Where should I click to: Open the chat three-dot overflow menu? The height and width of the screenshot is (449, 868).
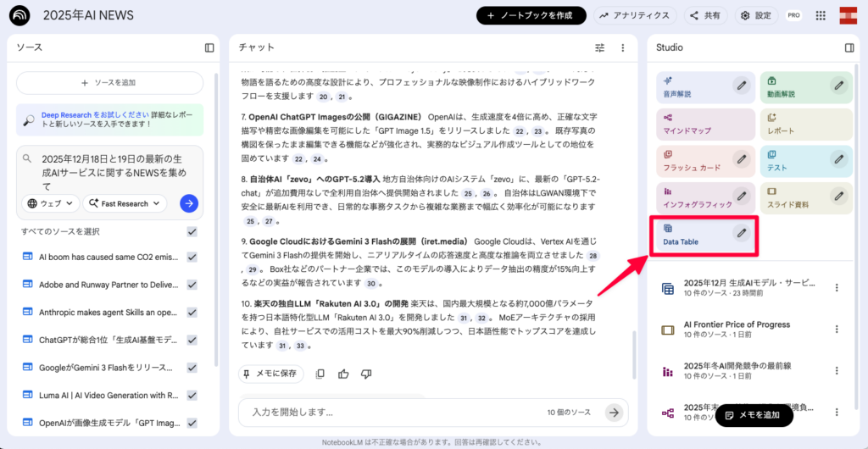point(623,47)
